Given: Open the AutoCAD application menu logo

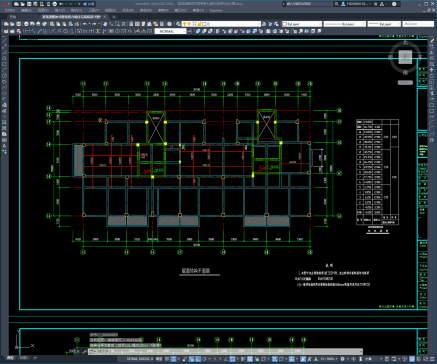Looking at the screenshot, I should pyautogui.click(x=4, y=4).
